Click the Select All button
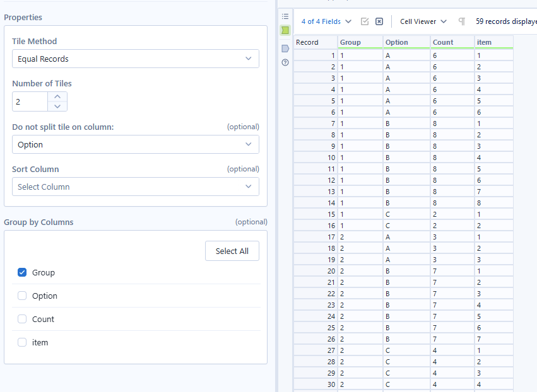Image resolution: width=537 pixels, height=392 pixels. pyautogui.click(x=232, y=251)
